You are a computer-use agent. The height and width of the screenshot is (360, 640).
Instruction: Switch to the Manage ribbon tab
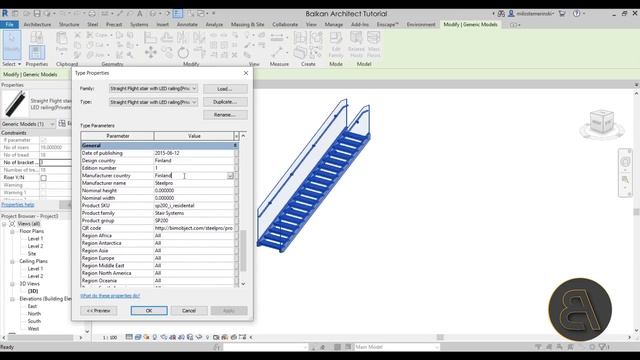click(333, 24)
